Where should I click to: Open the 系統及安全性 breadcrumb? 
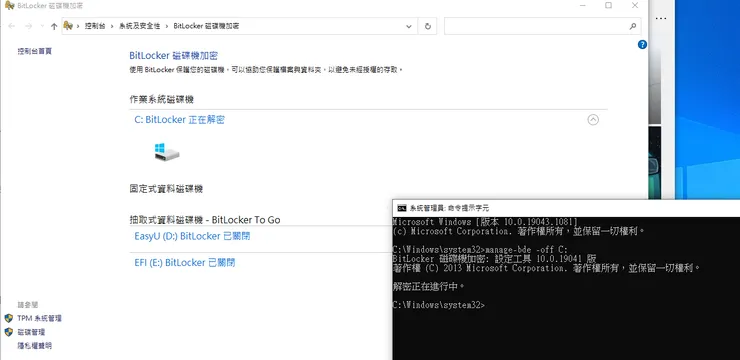pyautogui.click(x=139, y=26)
